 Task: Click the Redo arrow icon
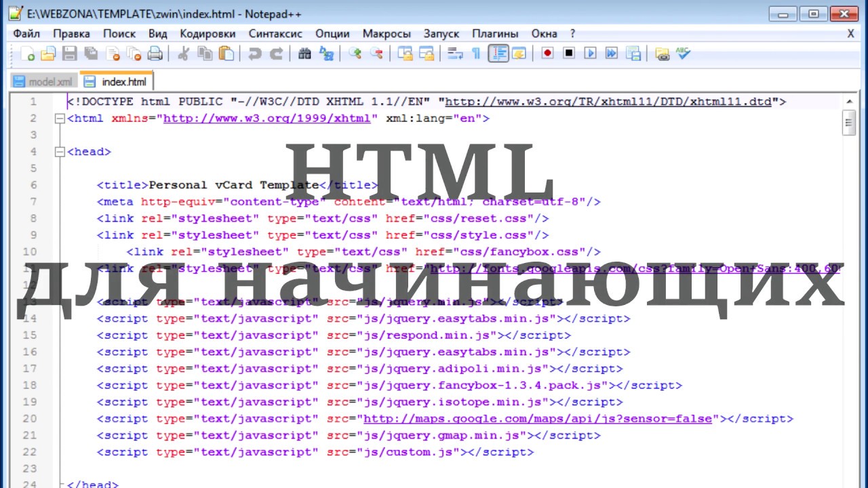[x=276, y=54]
